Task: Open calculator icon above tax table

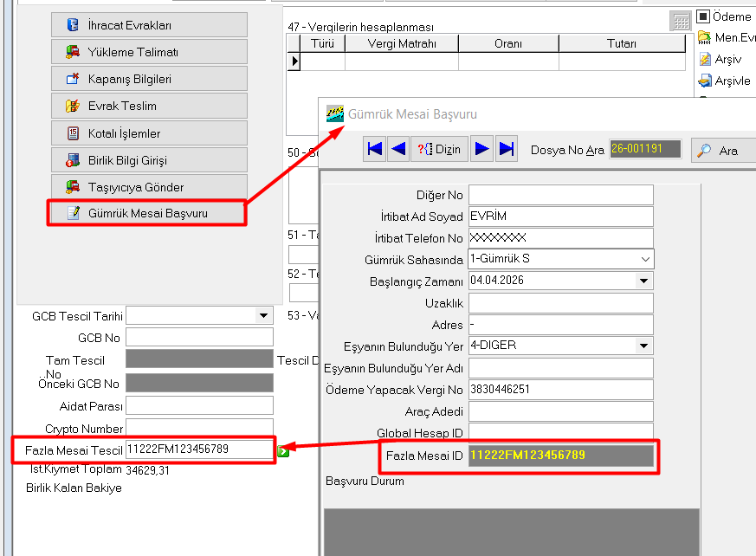Action: (x=681, y=22)
